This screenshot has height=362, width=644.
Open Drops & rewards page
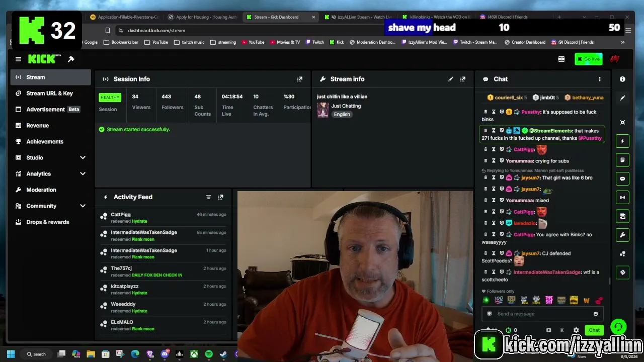tap(50, 222)
